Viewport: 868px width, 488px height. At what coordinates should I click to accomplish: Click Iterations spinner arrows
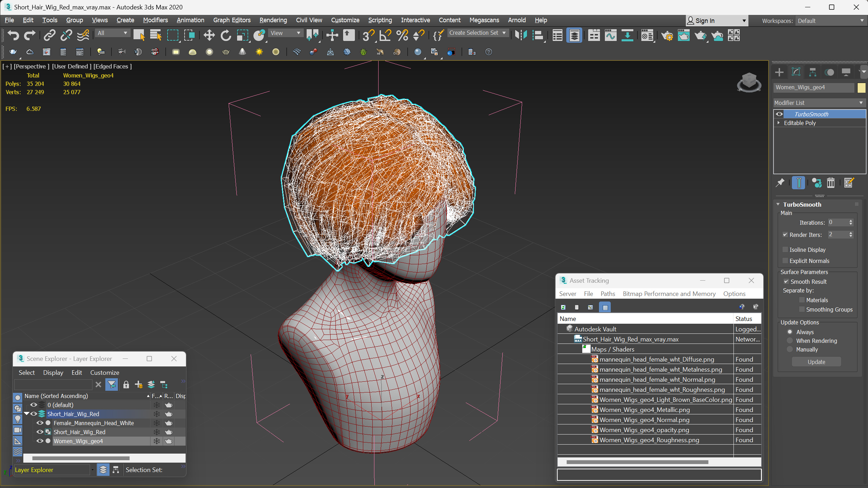pos(851,222)
